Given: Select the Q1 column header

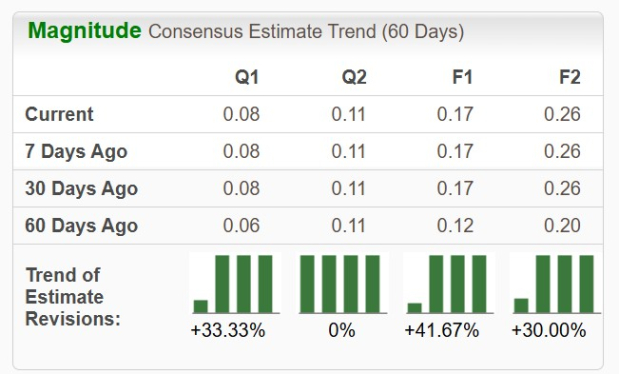Looking at the screenshot, I should pos(247,77).
